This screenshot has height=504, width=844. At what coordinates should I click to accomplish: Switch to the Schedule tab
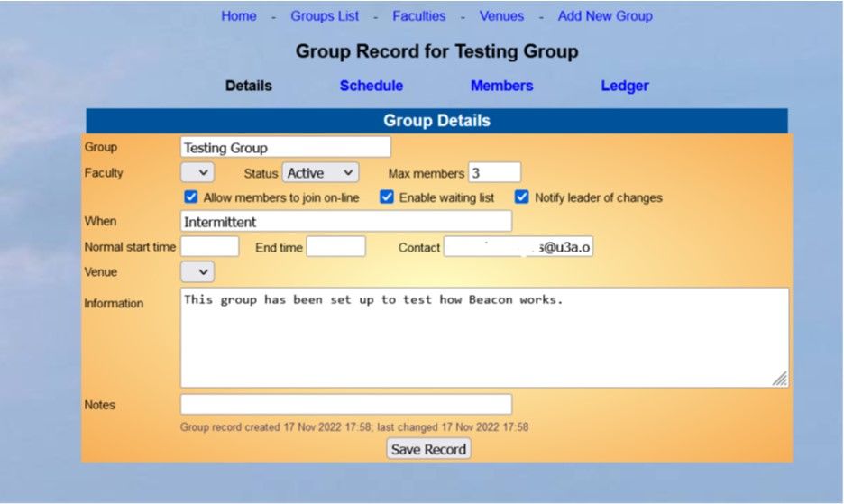[x=371, y=86]
